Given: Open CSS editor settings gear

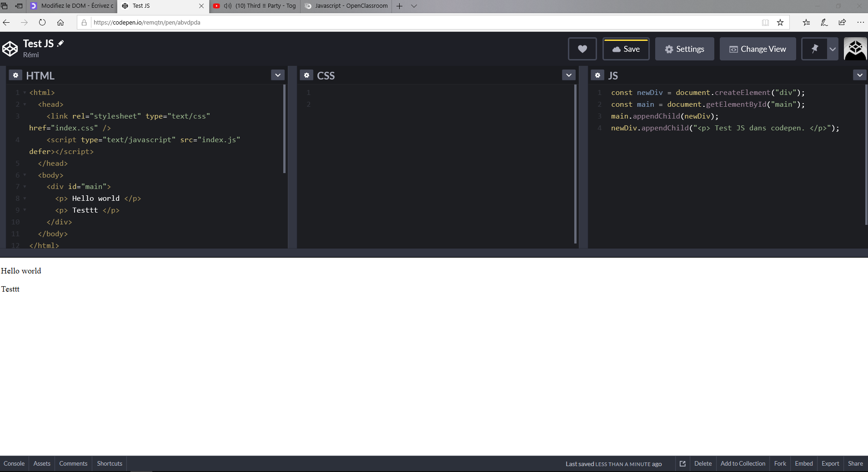Looking at the screenshot, I should click(x=306, y=75).
